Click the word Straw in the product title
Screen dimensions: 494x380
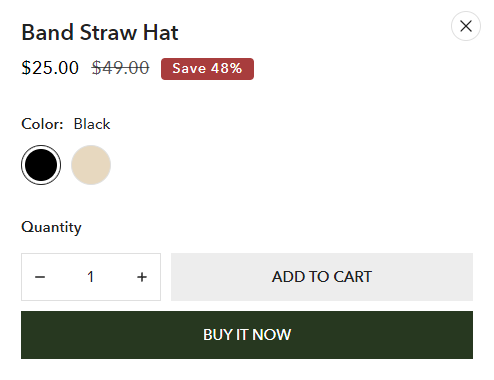(108, 32)
